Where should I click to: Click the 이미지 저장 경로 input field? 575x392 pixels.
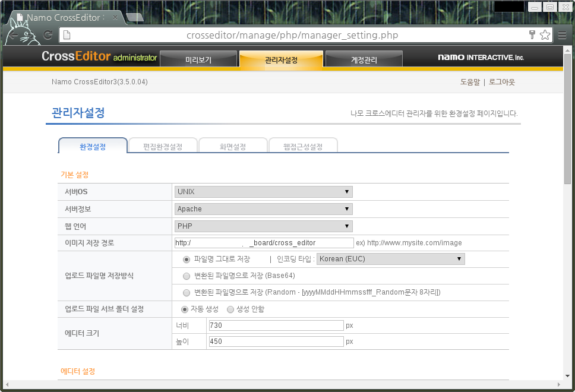(x=264, y=243)
